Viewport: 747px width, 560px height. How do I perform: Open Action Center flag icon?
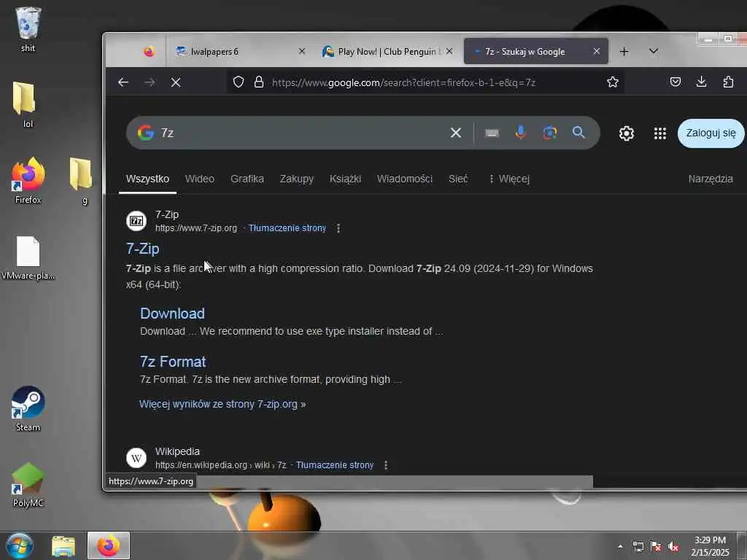[656, 547]
